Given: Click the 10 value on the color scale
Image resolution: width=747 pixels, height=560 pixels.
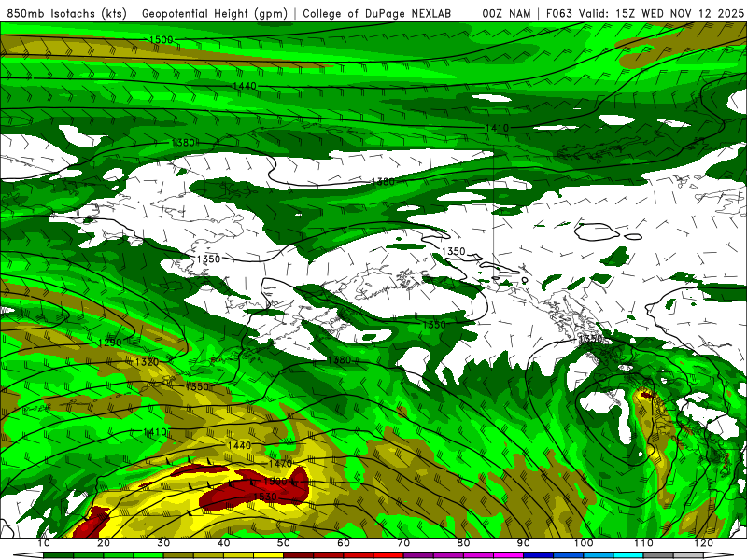Looking at the screenshot, I should (43, 543).
